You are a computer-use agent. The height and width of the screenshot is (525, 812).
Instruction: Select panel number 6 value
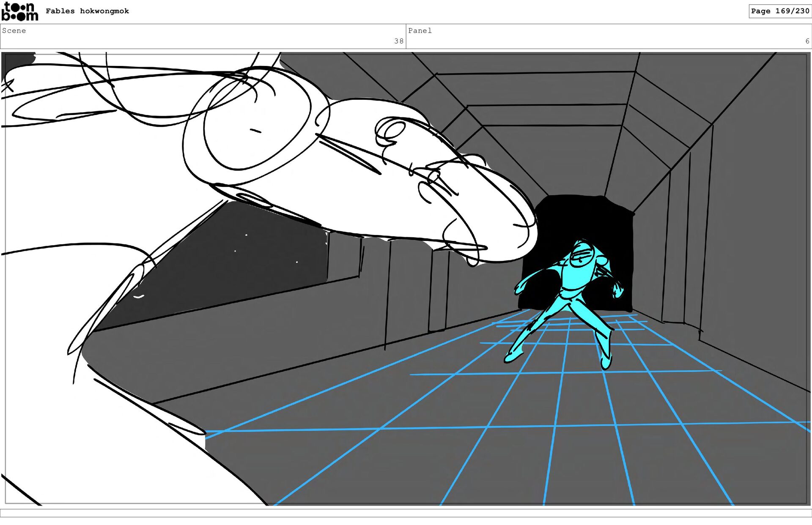[807, 41]
